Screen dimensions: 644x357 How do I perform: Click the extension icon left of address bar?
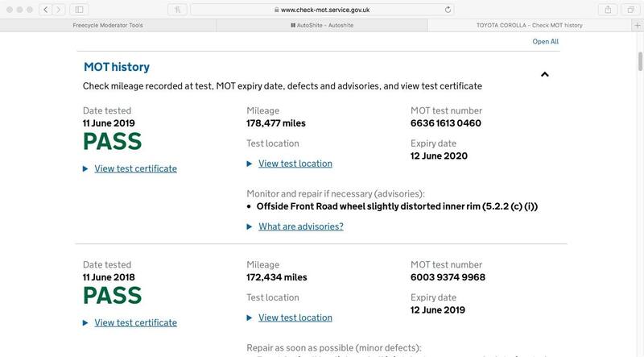(178, 9)
